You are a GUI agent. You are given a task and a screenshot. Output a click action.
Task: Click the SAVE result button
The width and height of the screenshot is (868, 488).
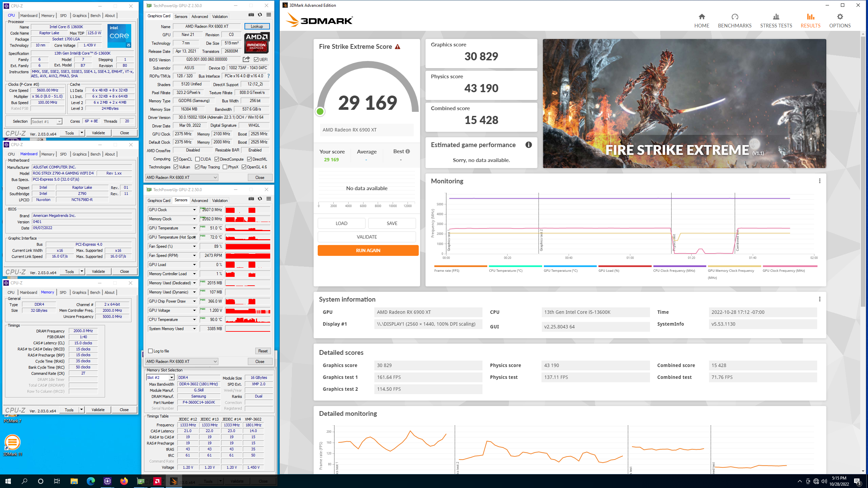tap(392, 223)
